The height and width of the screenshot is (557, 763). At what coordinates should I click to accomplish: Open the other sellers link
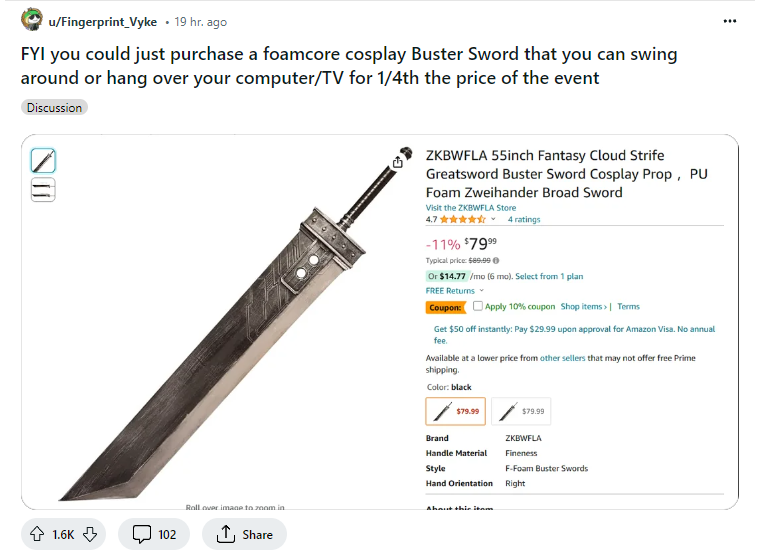pos(563,358)
